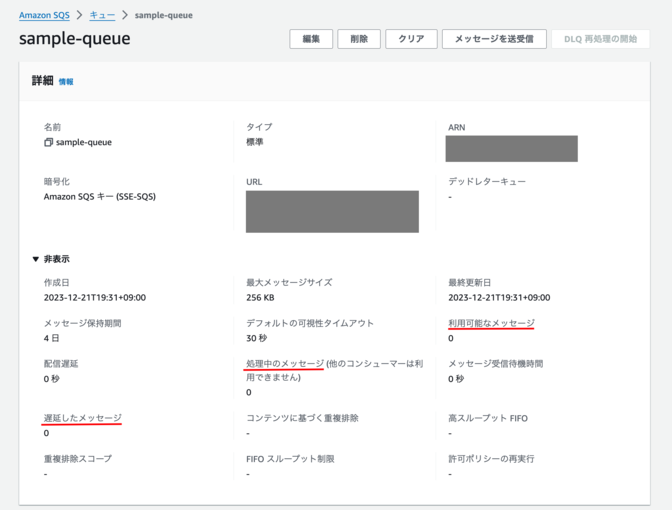
Task: Click the クリア button
Action: pos(411,39)
